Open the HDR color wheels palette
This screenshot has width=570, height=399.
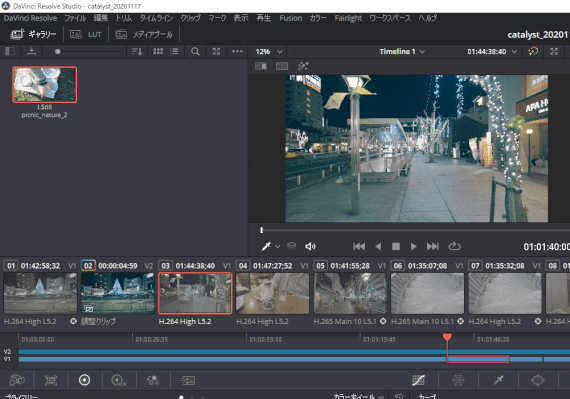coord(119,380)
